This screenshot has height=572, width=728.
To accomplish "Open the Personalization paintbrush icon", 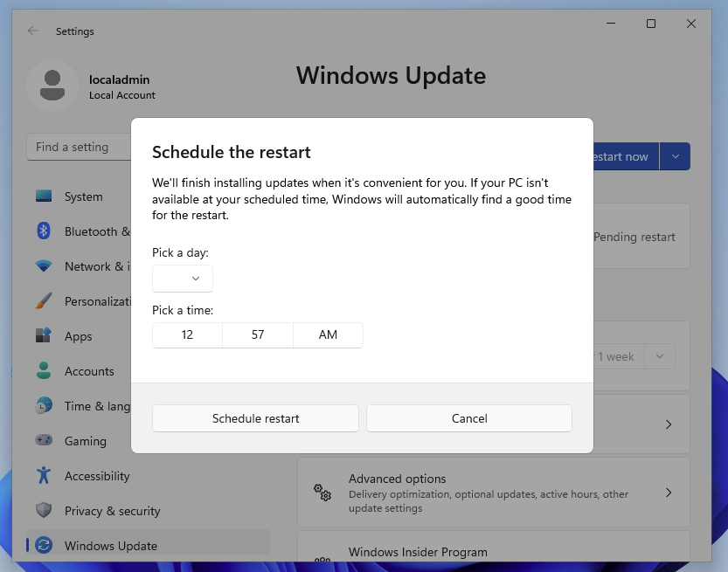I will pos(44,301).
